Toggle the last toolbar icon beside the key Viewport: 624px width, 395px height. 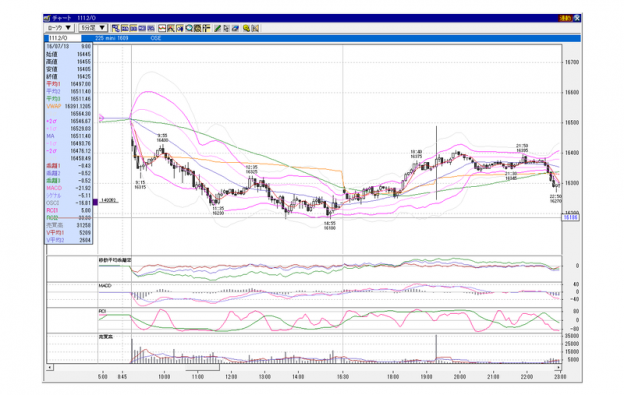[255, 28]
